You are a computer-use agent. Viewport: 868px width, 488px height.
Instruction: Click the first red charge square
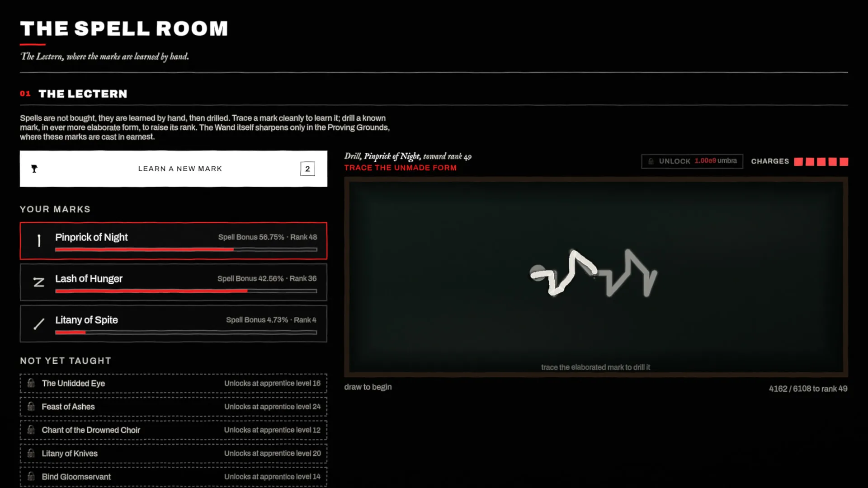798,162
